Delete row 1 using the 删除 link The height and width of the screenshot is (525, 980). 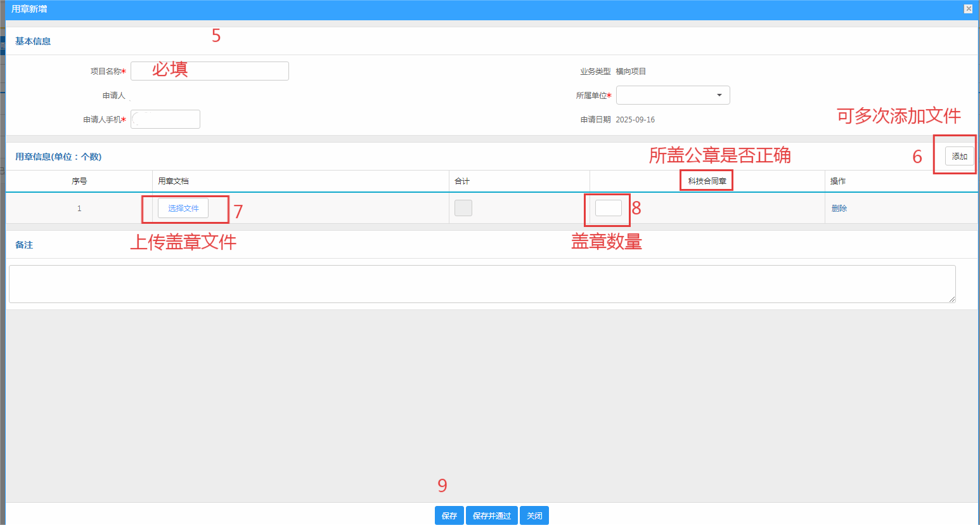pos(839,209)
